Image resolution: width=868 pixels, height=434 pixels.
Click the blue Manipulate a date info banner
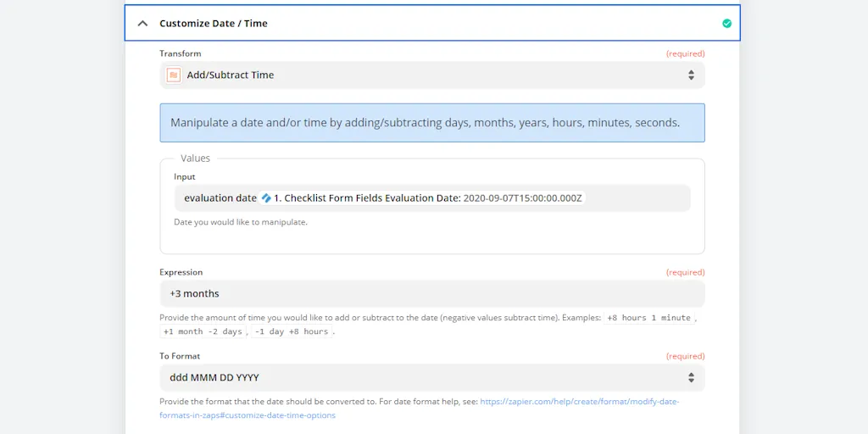point(431,122)
